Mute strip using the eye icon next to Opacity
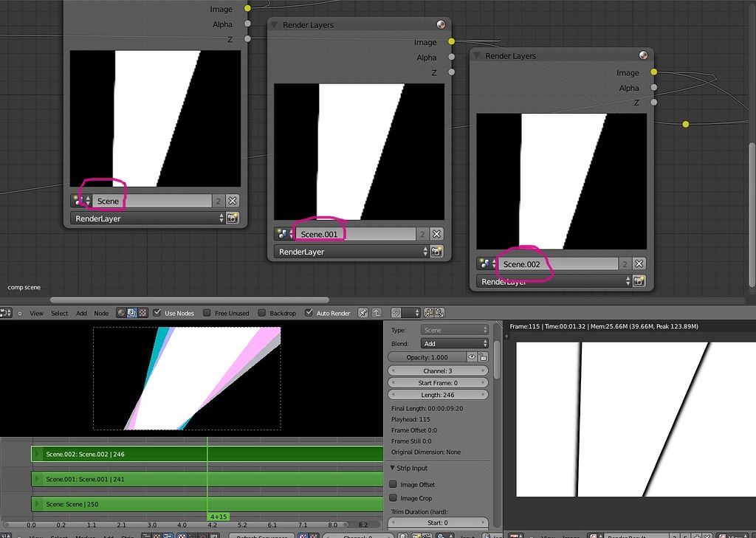 pos(472,357)
